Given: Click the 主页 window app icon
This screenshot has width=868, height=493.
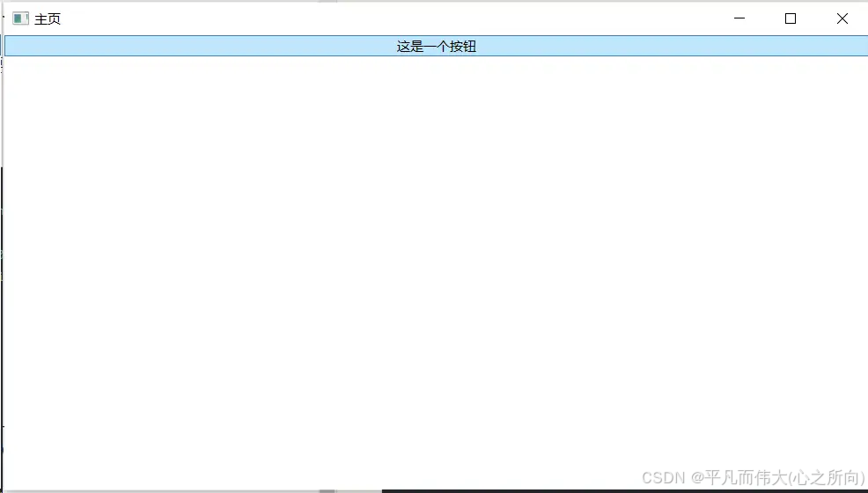Looking at the screenshot, I should click(x=20, y=18).
